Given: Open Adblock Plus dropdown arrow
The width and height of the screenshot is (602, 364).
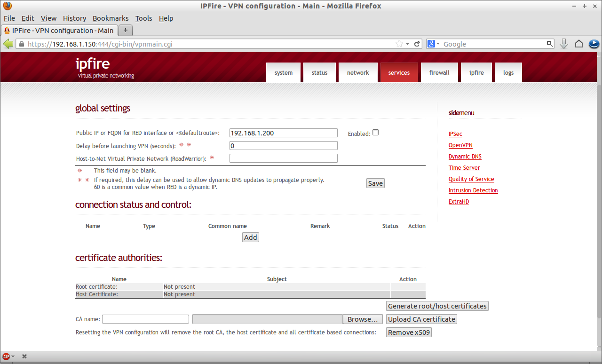Looking at the screenshot, I should pos(13,356).
